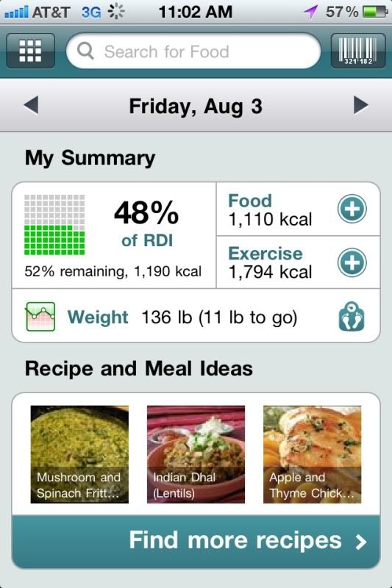Go to previous day arrow
The width and height of the screenshot is (392, 588).
31,105
